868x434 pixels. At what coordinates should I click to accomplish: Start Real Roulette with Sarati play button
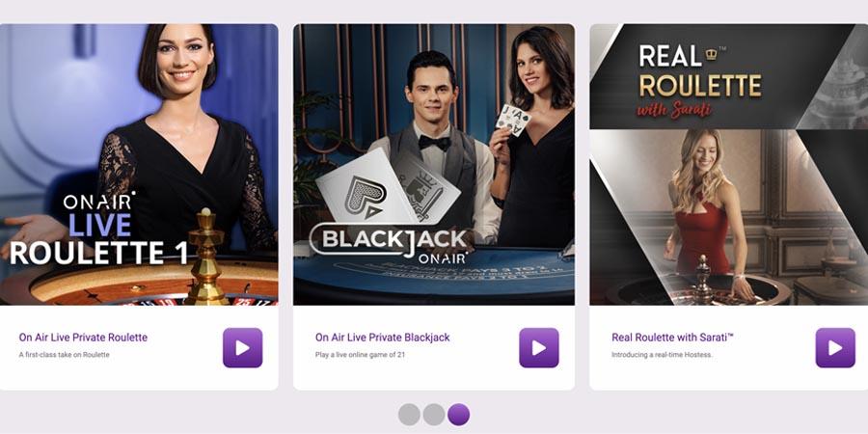835,347
